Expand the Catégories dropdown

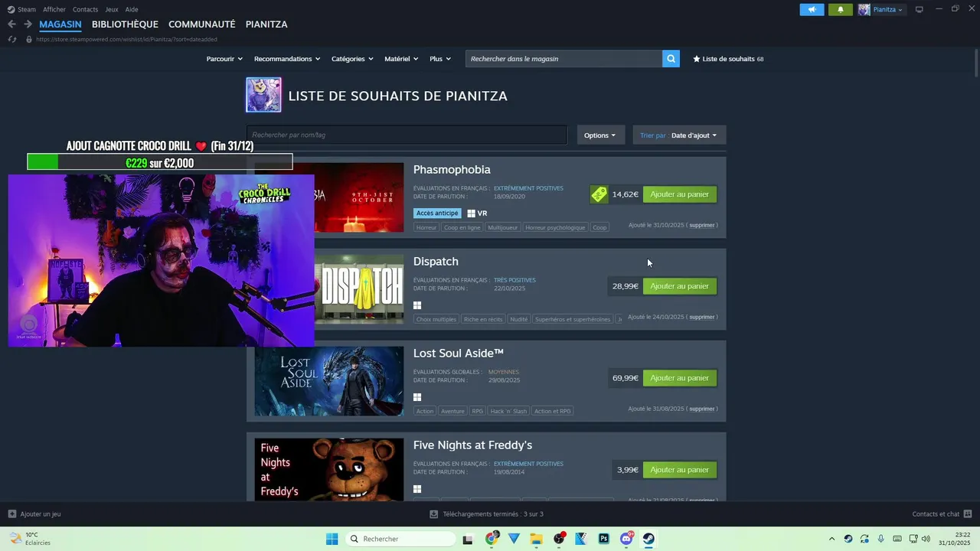(352, 59)
